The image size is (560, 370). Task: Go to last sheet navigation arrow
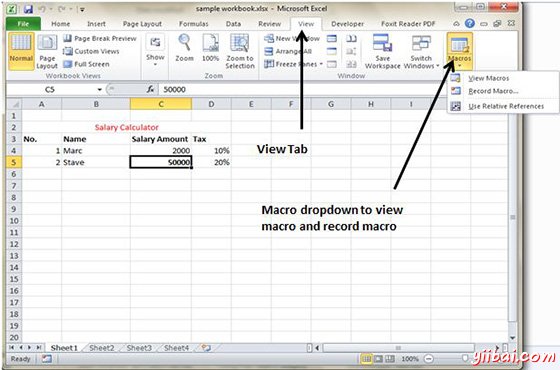click(39, 348)
